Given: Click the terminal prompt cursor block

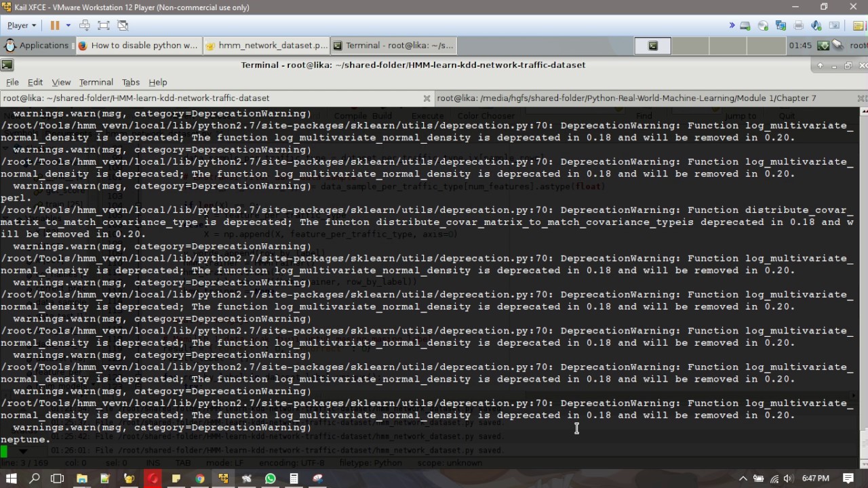Looking at the screenshot, I should (3, 451).
